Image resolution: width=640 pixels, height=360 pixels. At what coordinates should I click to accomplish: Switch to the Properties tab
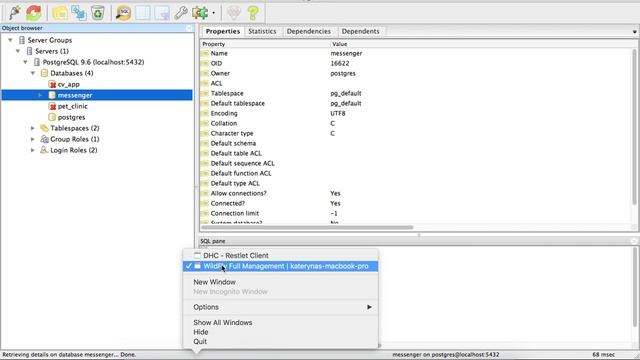tap(222, 31)
